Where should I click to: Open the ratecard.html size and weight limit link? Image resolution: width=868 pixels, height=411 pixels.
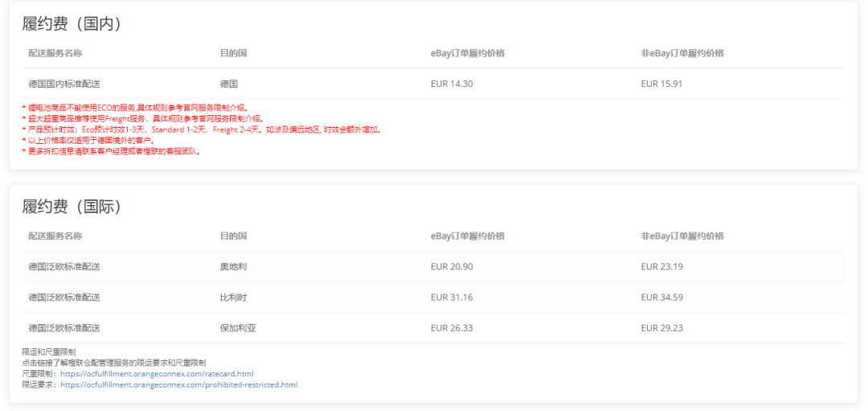coord(157,374)
